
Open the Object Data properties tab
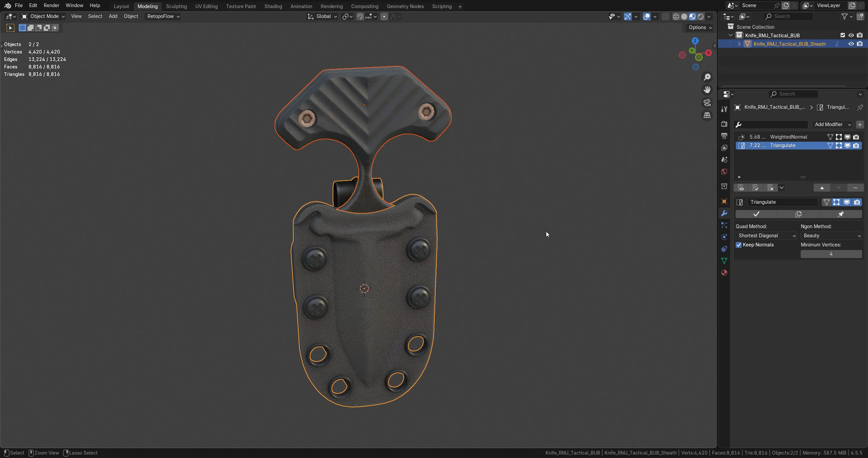[x=724, y=260]
